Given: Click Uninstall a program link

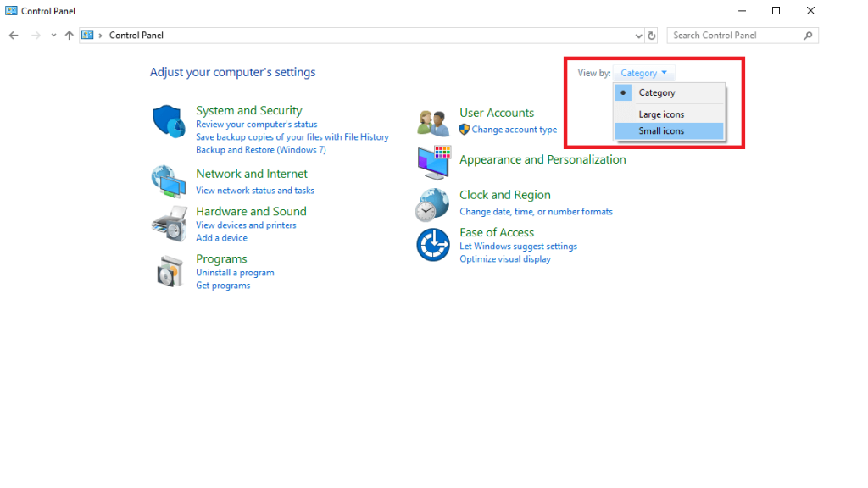Looking at the screenshot, I should pyautogui.click(x=235, y=273).
